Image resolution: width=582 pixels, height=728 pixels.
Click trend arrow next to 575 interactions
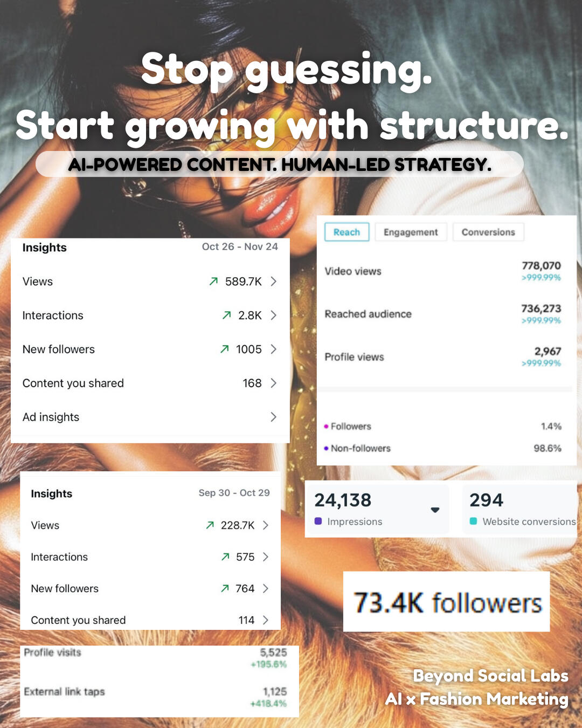click(x=225, y=557)
